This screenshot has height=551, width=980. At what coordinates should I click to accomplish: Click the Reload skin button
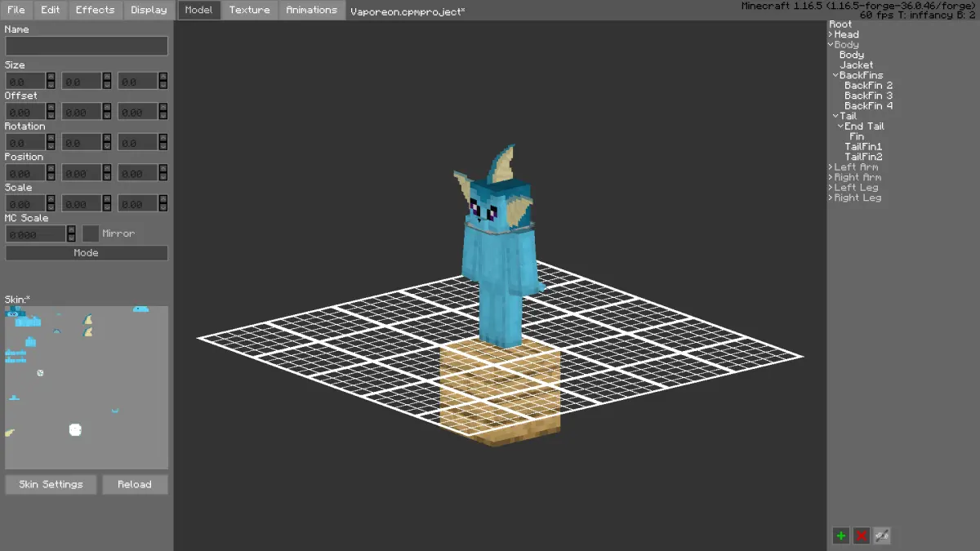click(x=135, y=484)
